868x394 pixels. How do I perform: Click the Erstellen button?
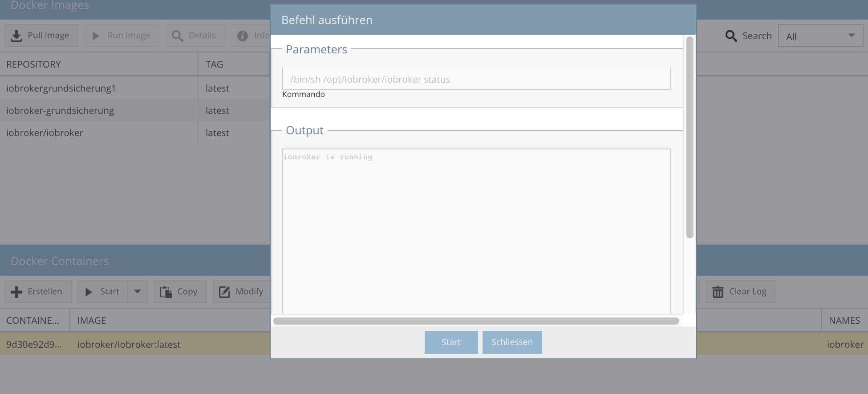(x=38, y=292)
